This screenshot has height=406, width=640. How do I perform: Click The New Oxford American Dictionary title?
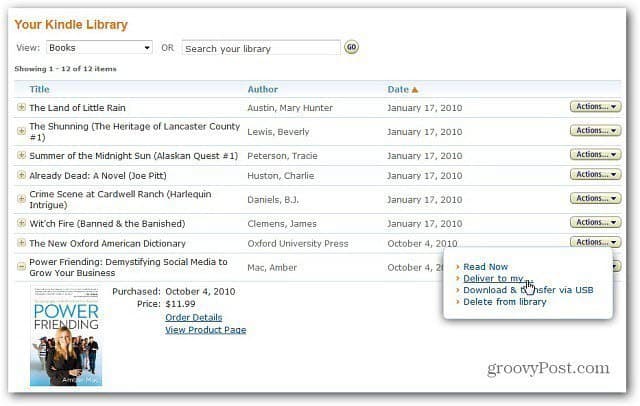pos(107,244)
